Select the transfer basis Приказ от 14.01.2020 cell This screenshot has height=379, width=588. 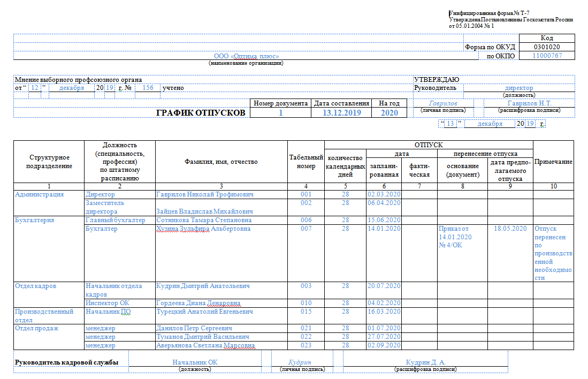pyautogui.click(x=462, y=237)
